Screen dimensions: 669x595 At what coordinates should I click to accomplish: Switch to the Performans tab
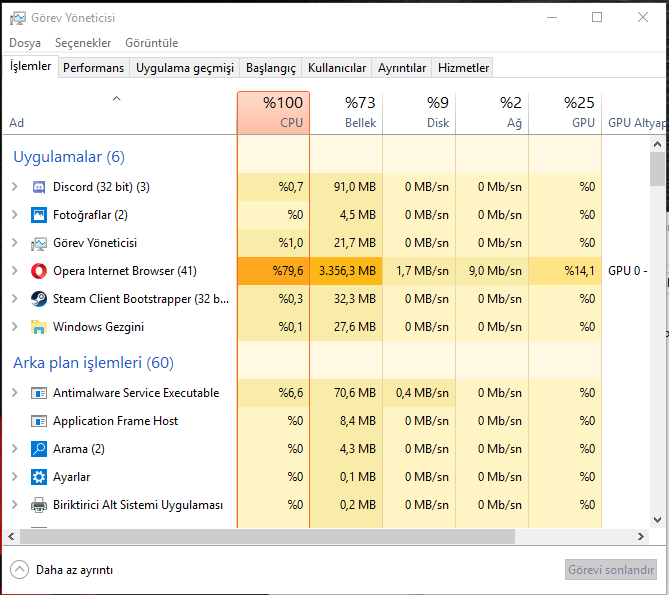click(94, 68)
